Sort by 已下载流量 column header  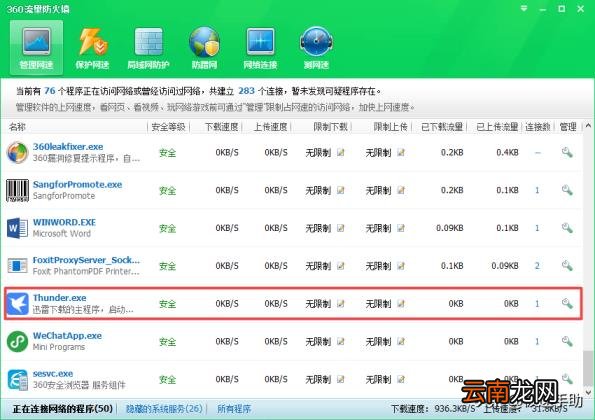[x=442, y=127]
